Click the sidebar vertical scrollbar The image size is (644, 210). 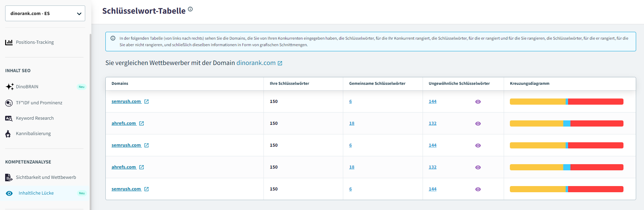pos(90,120)
